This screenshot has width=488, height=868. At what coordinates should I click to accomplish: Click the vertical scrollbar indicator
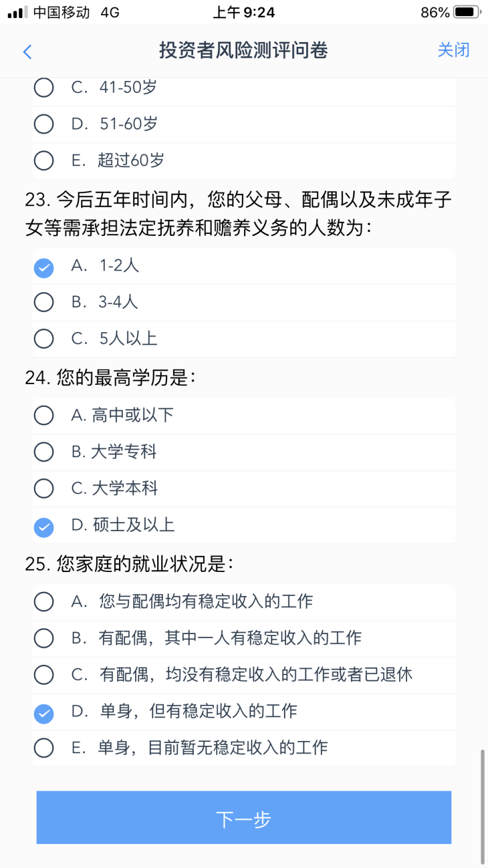[482, 807]
